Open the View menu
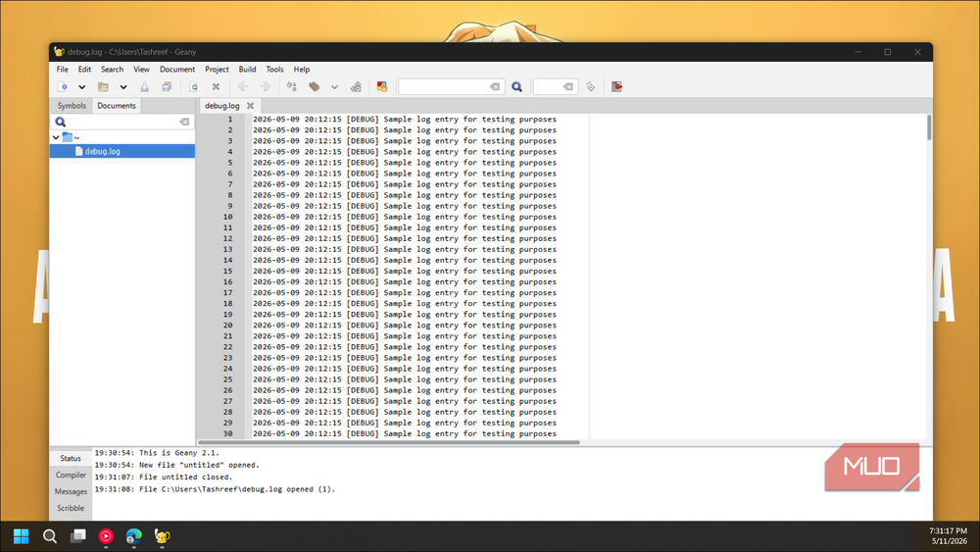The width and height of the screenshot is (980, 552). click(141, 70)
